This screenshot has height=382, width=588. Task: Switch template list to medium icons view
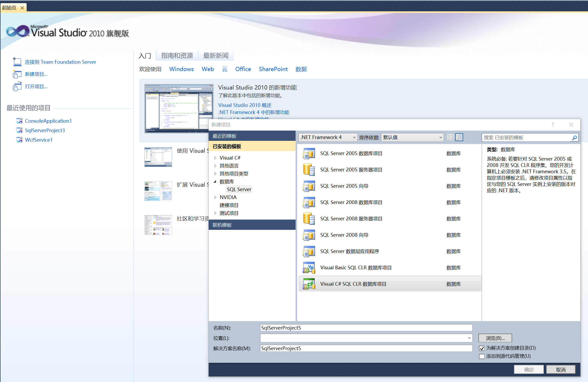click(459, 137)
